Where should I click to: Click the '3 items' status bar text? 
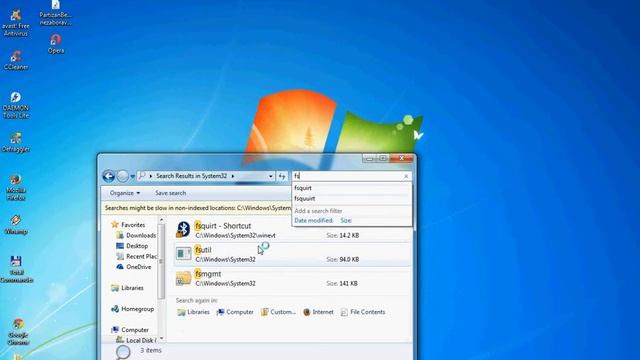pyautogui.click(x=151, y=351)
